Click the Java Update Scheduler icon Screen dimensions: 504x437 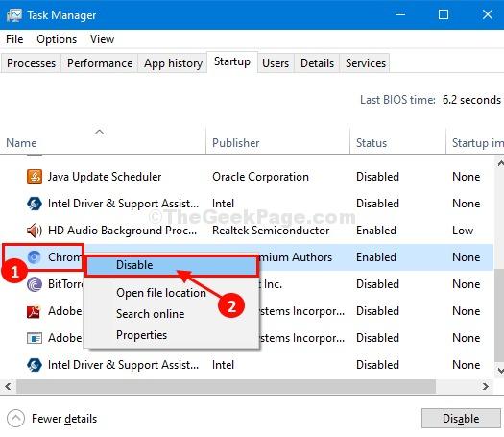point(35,177)
